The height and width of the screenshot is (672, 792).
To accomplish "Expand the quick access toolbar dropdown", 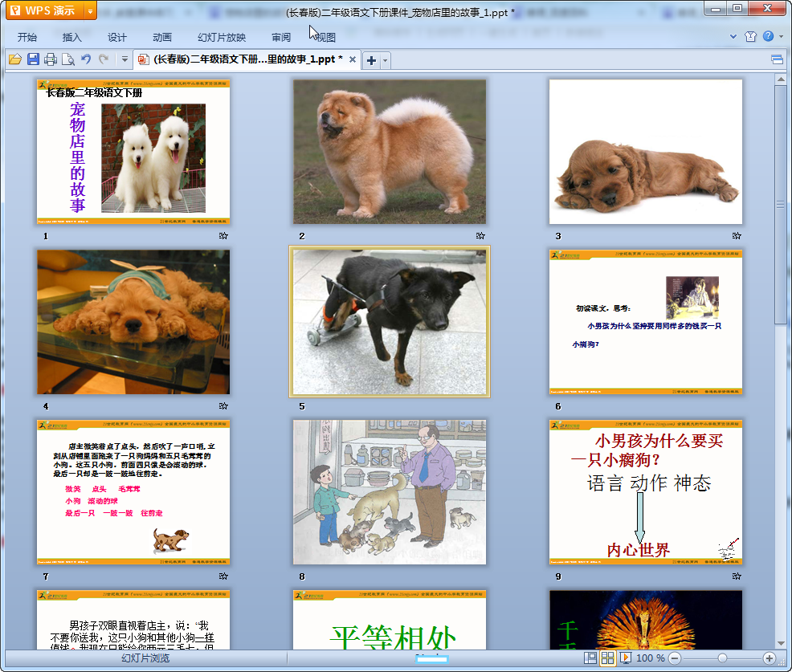I will [125, 59].
